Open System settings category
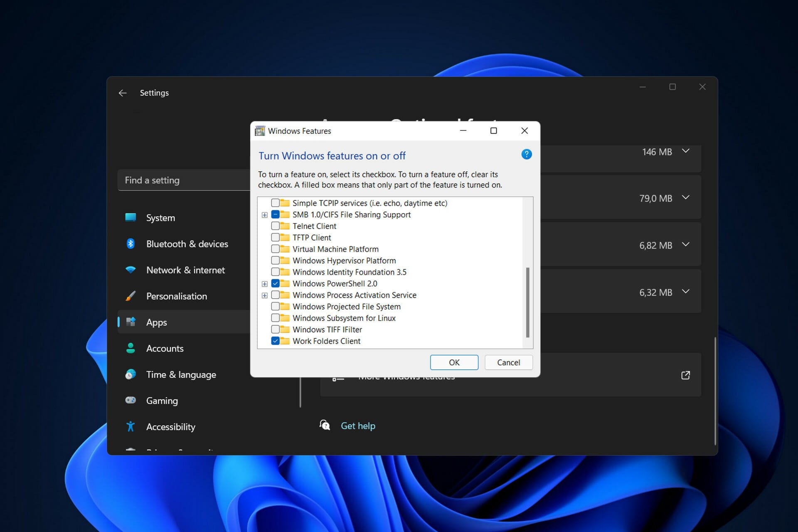Screen dimensions: 798x532 point(184,217)
